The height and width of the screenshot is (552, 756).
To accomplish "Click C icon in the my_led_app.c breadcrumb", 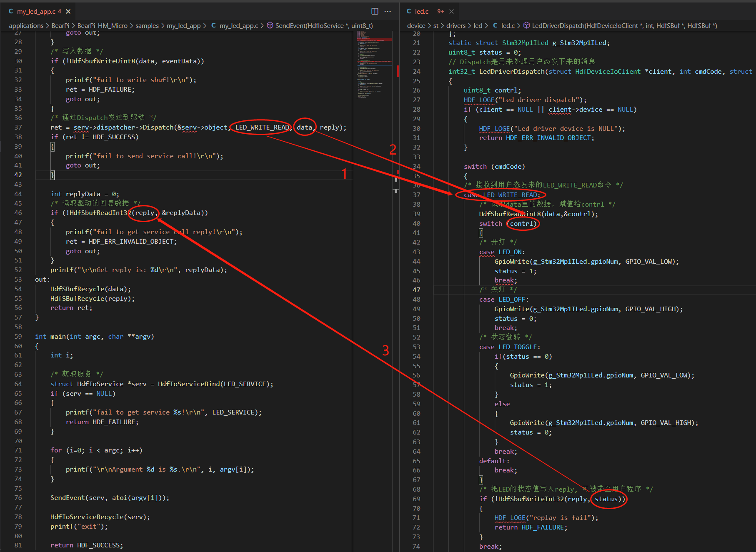I will click(x=213, y=25).
